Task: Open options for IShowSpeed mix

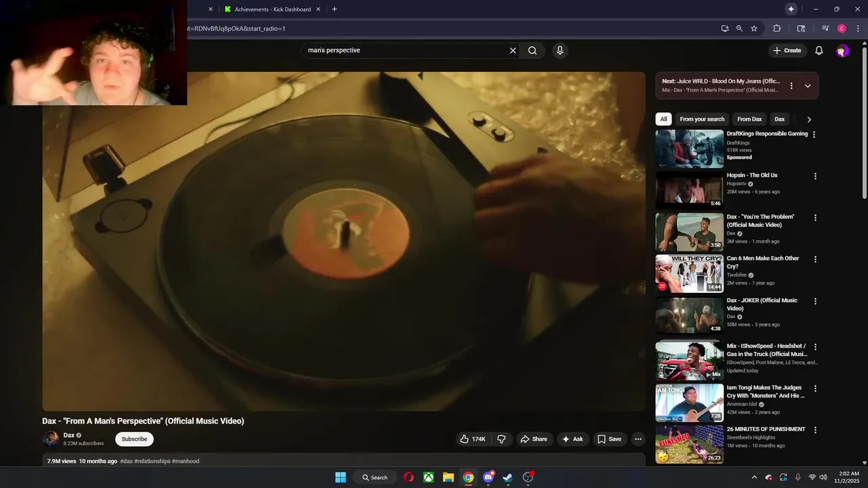Action: (815, 346)
